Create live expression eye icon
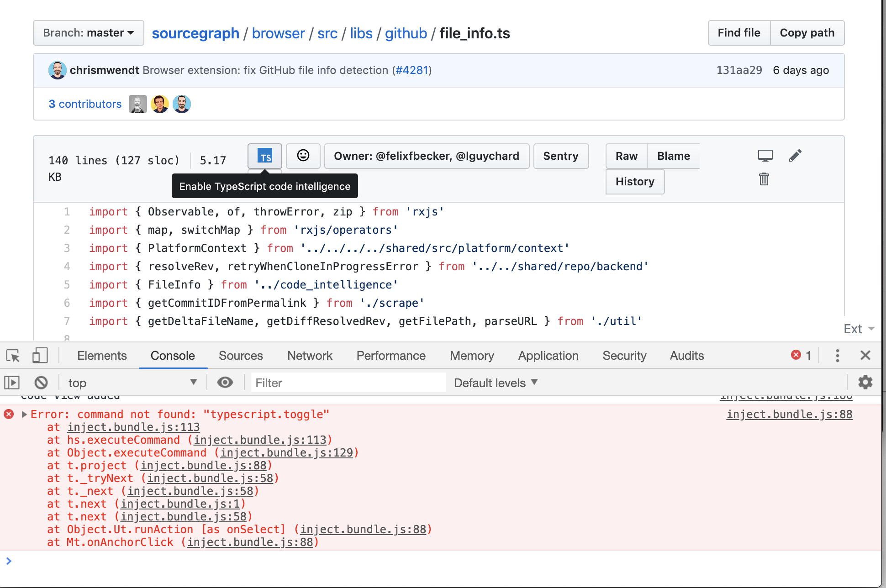 pyautogui.click(x=225, y=383)
